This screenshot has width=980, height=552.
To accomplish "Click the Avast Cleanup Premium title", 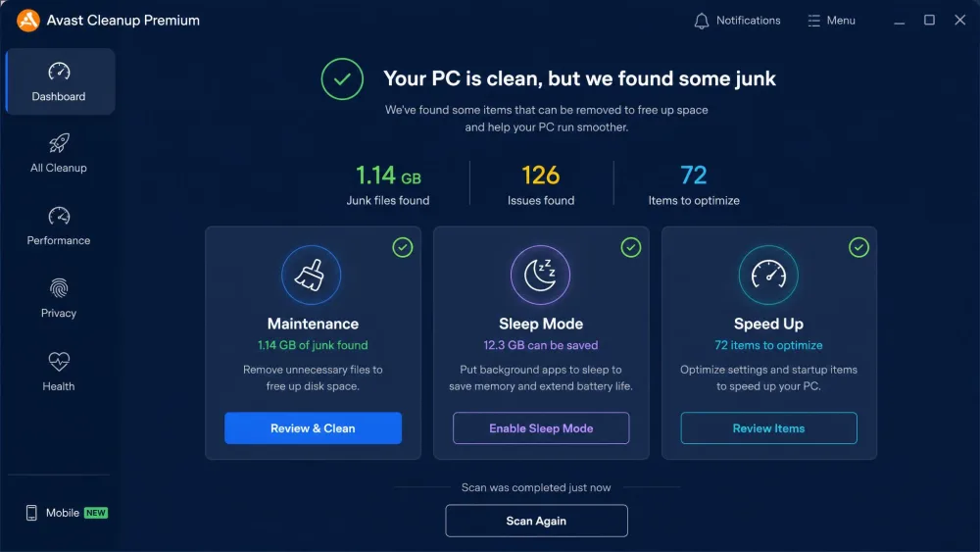I will (x=123, y=20).
